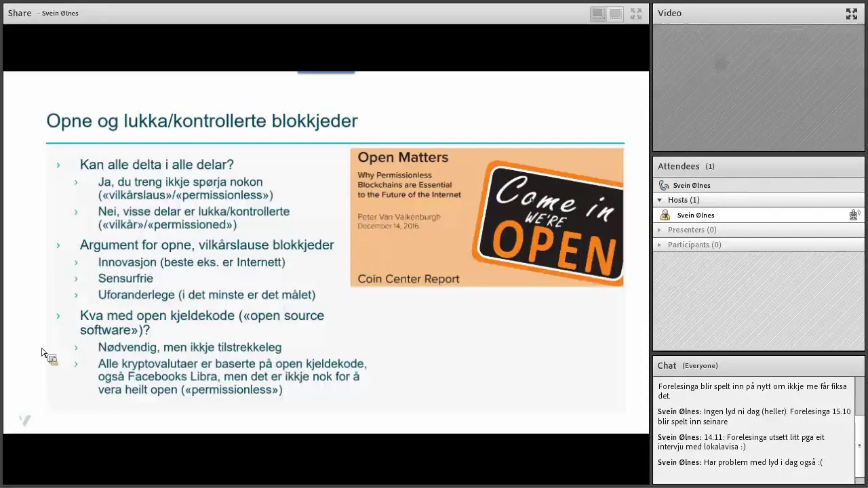Collapse the Hosts (1) group
The image size is (868, 488).
(660, 200)
